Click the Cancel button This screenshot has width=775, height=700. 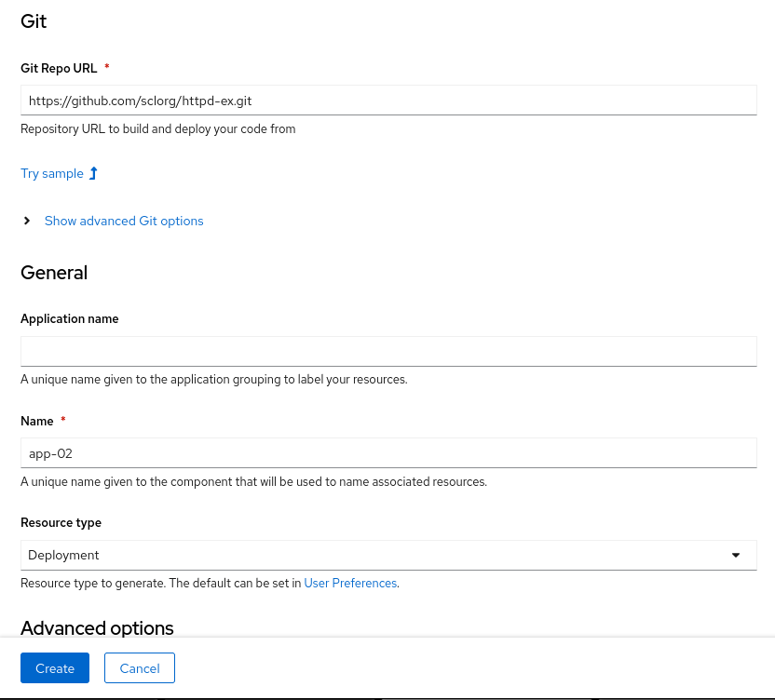pos(140,668)
